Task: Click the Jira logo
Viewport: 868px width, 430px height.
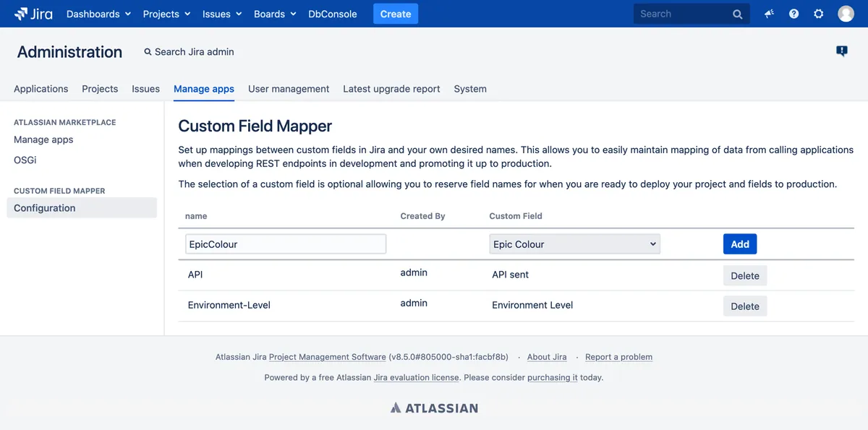Action: [33, 14]
